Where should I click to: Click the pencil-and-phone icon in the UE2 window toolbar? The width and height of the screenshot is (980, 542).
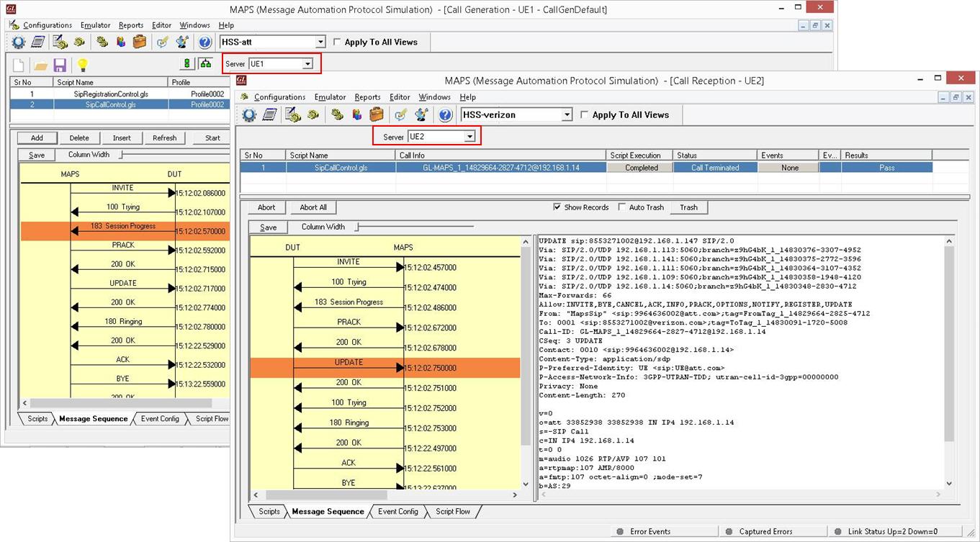tap(292, 114)
